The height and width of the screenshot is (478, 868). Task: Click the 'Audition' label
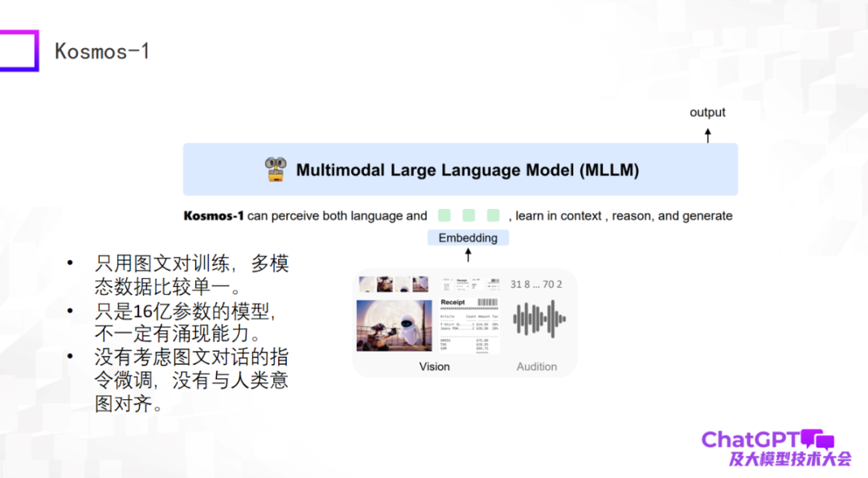536,367
